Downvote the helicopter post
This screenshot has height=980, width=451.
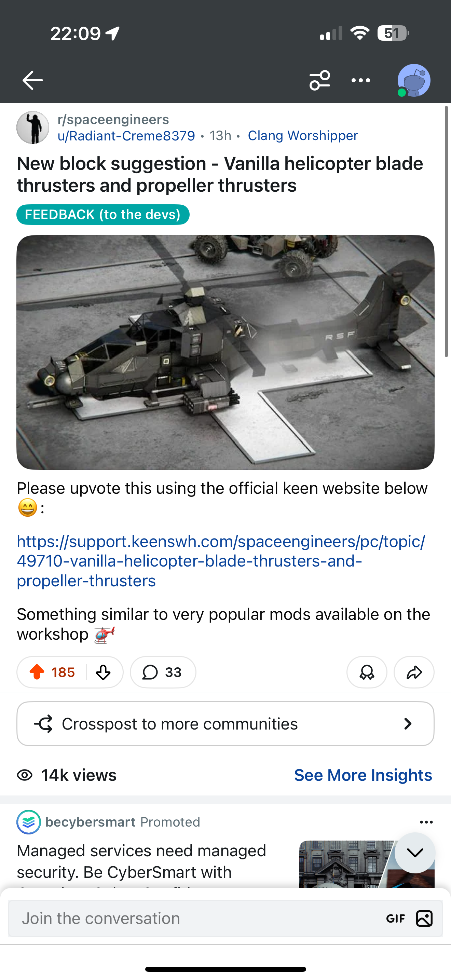(103, 672)
